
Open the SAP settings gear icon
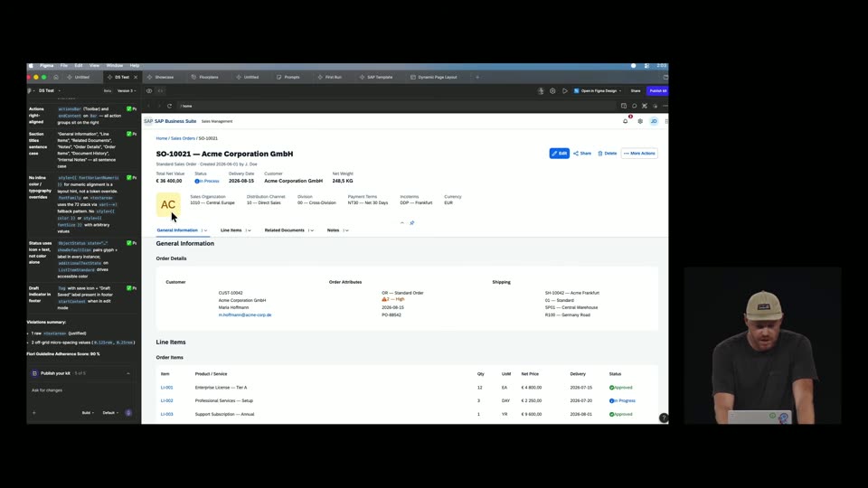point(640,121)
